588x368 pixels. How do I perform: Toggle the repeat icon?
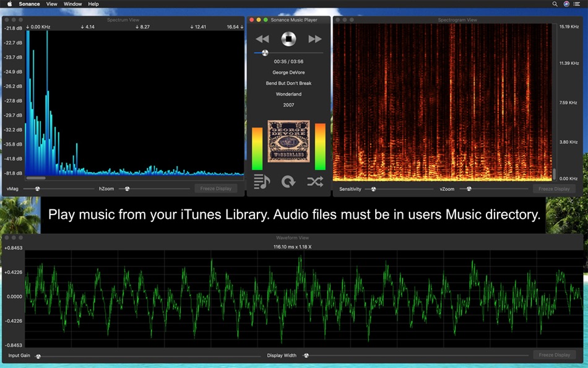[x=288, y=182]
